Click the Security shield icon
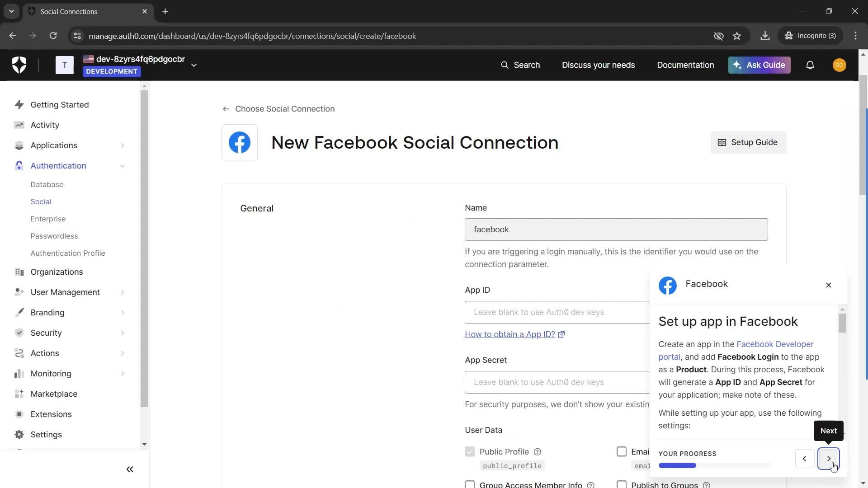Screen dimensions: 868x488 coord(19,333)
